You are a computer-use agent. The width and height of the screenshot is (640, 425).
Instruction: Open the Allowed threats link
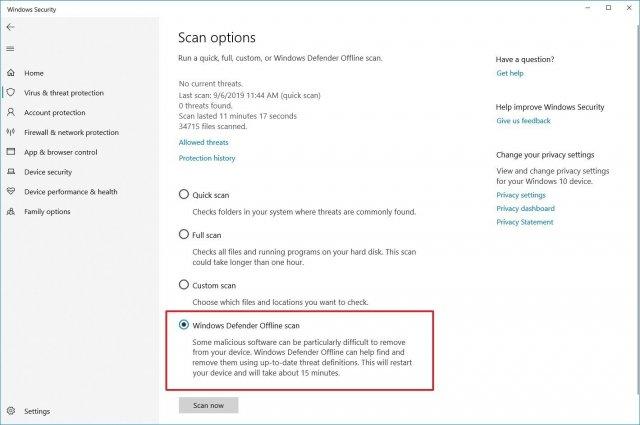(203, 142)
